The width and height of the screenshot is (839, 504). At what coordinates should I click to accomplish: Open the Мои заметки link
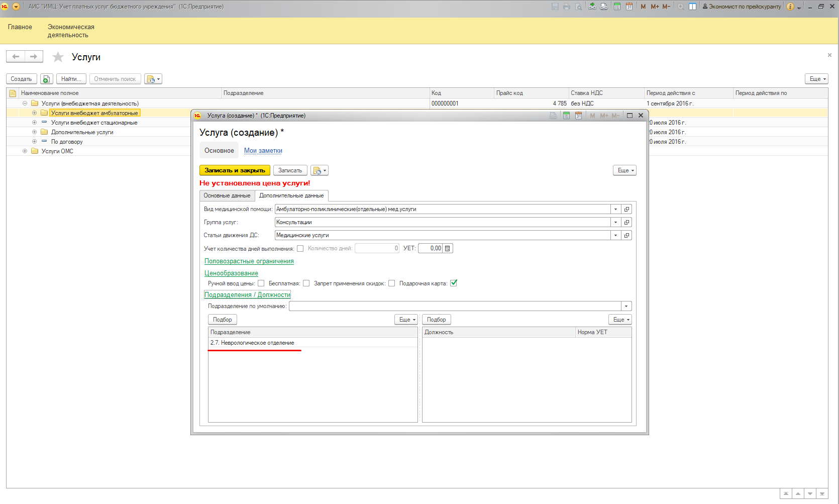[263, 151]
